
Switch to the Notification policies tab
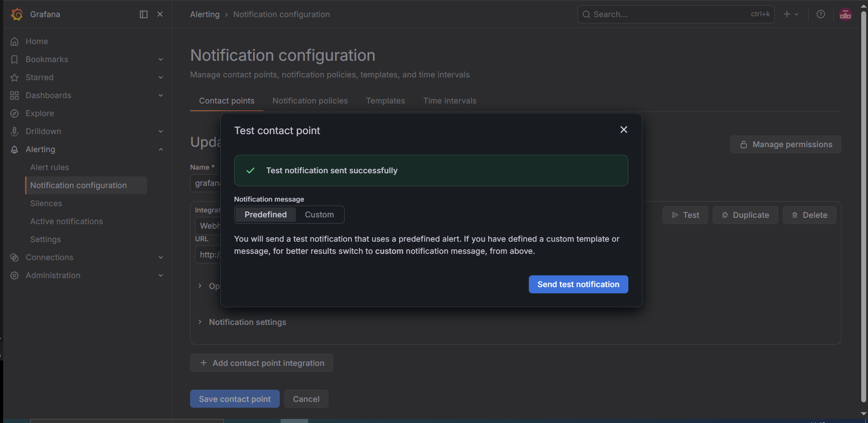click(x=310, y=101)
